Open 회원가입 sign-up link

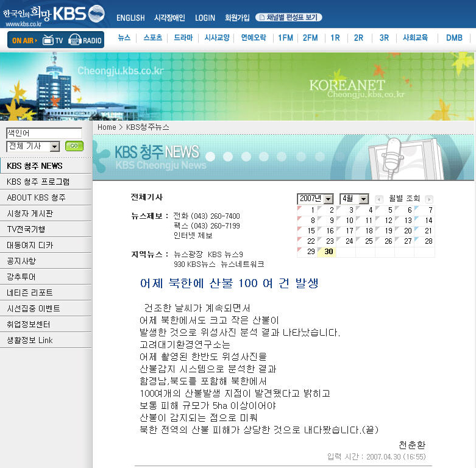point(237,18)
